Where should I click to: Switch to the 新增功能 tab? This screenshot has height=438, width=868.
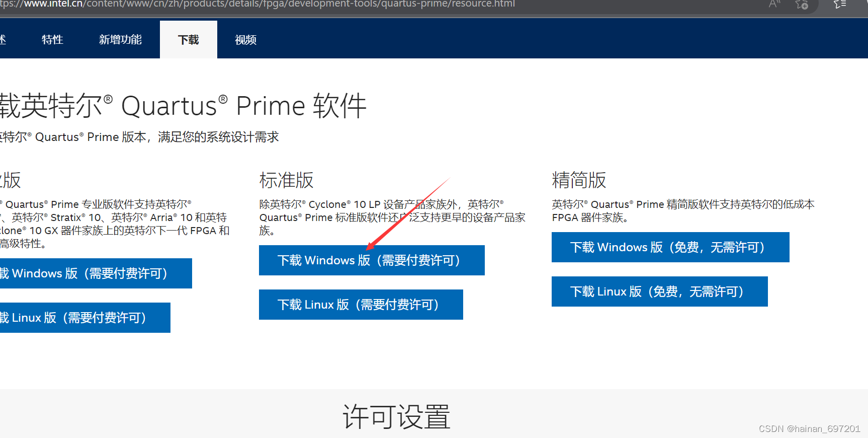click(120, 40)
